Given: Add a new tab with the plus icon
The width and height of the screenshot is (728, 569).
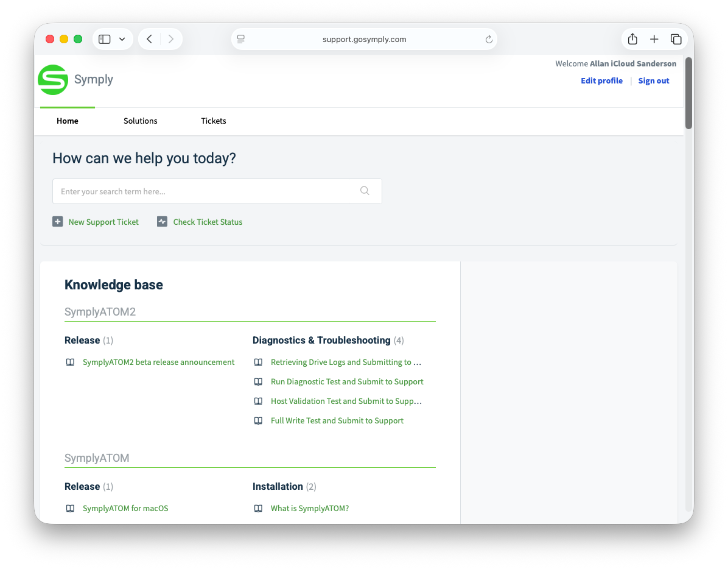Looking at the screenshot, I should (x=654, y=39).
